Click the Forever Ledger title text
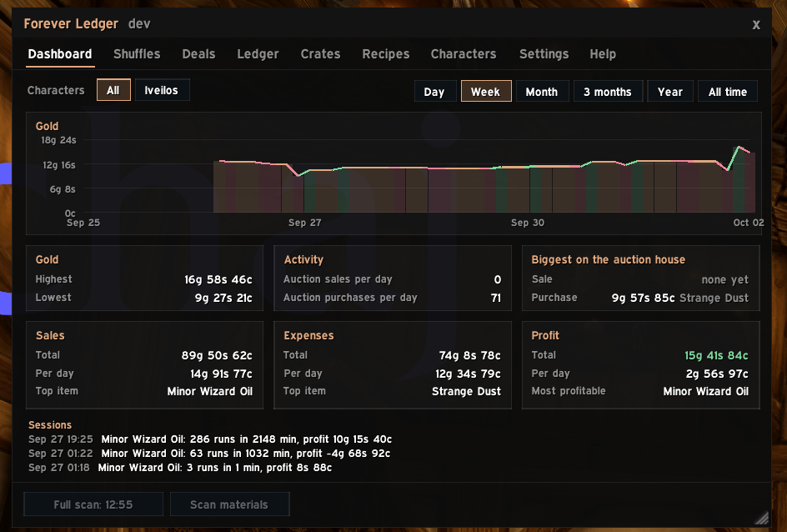The image size is (787, 532). 71,23
